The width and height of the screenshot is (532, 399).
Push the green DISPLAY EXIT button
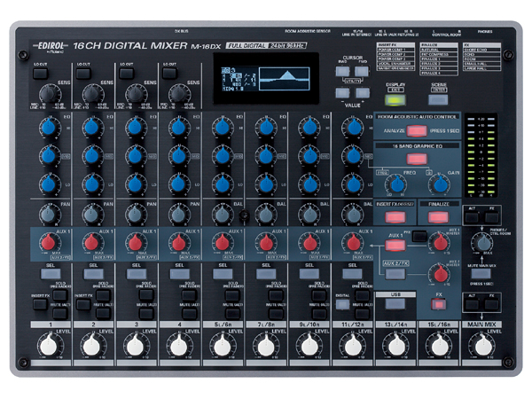coord(395,99)
